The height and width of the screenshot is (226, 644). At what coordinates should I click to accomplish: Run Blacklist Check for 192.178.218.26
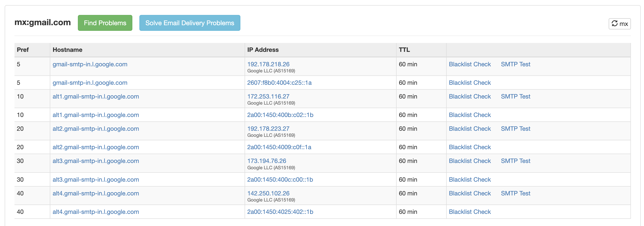(470, 64)
